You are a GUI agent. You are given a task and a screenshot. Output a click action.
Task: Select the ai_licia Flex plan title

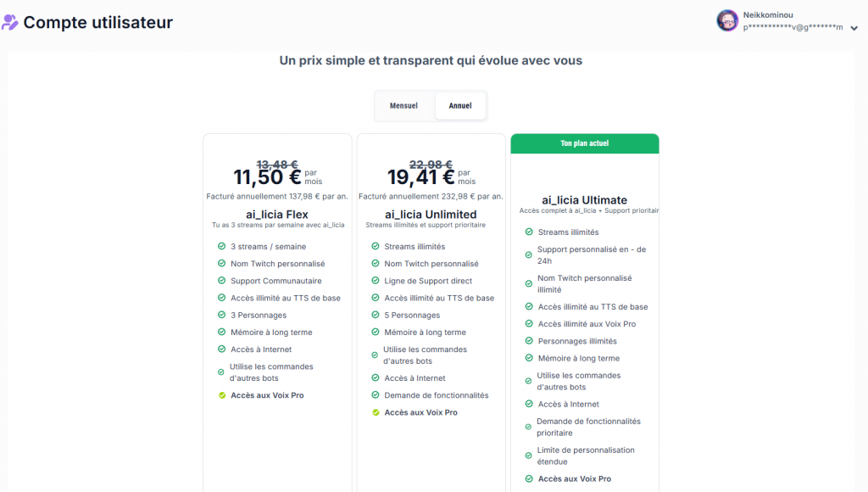pos(277,215)
